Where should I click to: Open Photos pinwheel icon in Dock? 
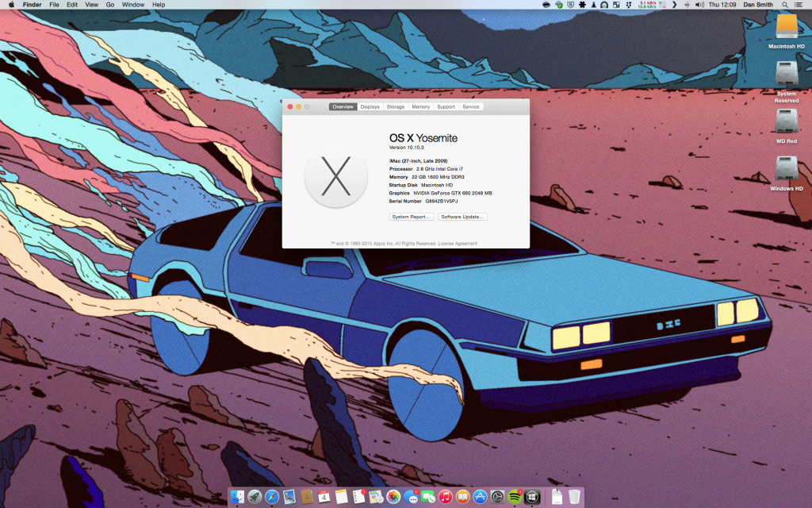tap(393, 497)
